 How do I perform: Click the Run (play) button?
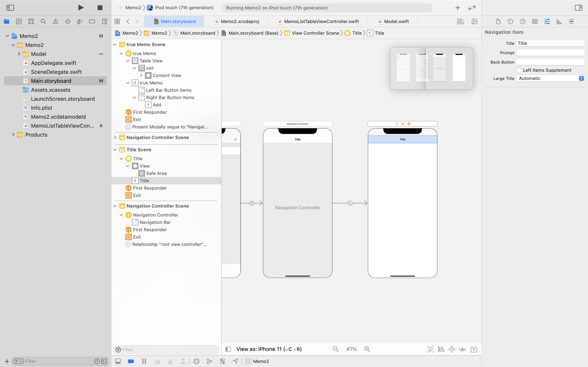click(x=81, y=8)
